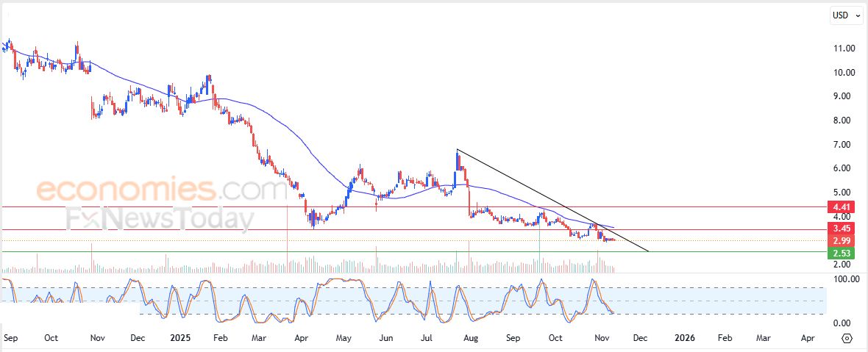Open the USD currency dropdown
The height and width of the screenshot is (352, 868).
846,15
